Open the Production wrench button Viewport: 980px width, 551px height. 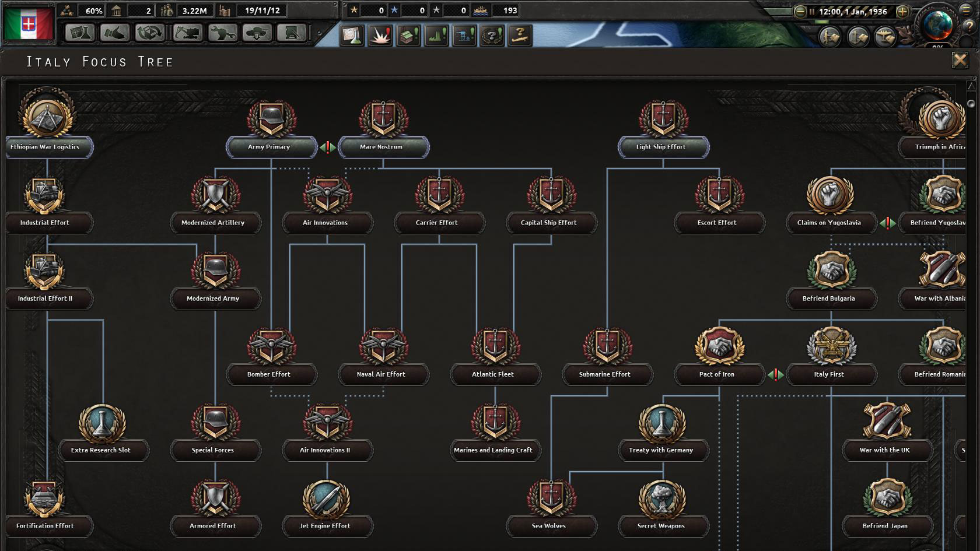(222, 33)
